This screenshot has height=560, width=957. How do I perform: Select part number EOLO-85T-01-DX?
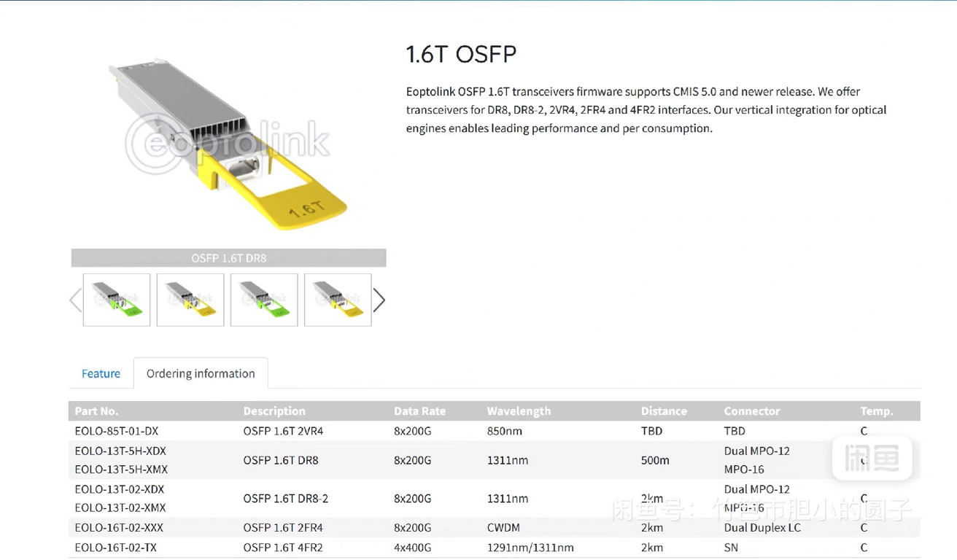pyautogui.click(x=117, y=431)
